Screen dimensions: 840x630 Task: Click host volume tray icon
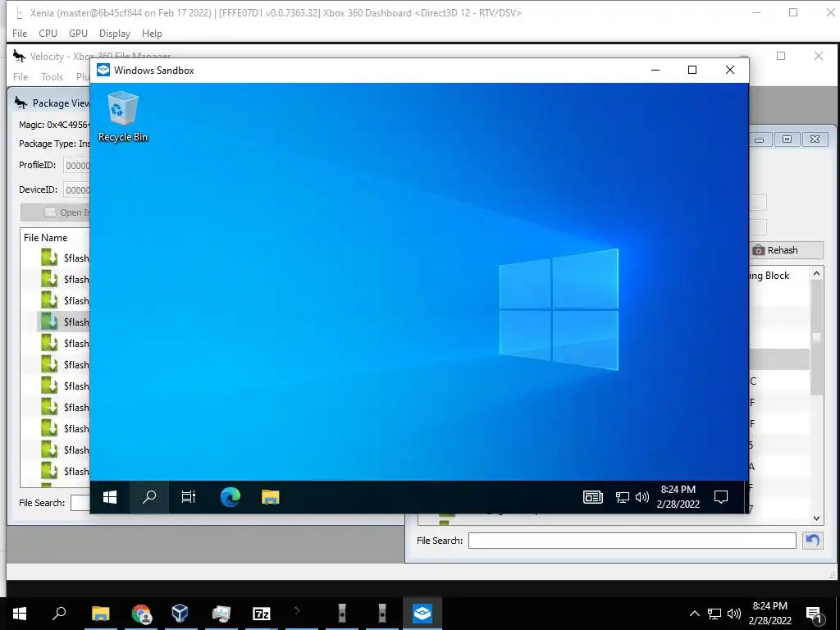[734, 614]
